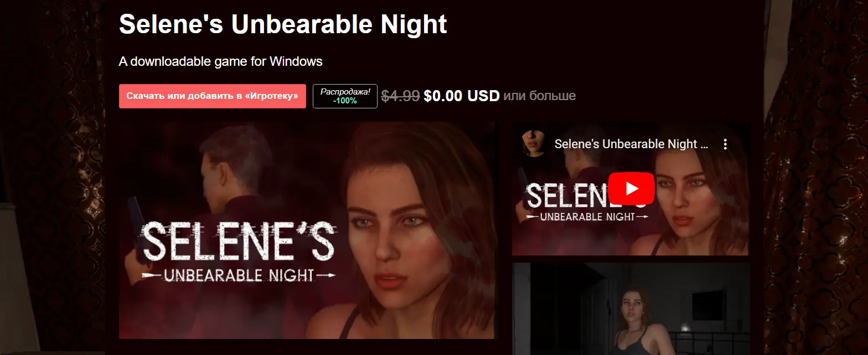
Task: Open the video's three-dot options menu
Action: [x=725, y=144]
